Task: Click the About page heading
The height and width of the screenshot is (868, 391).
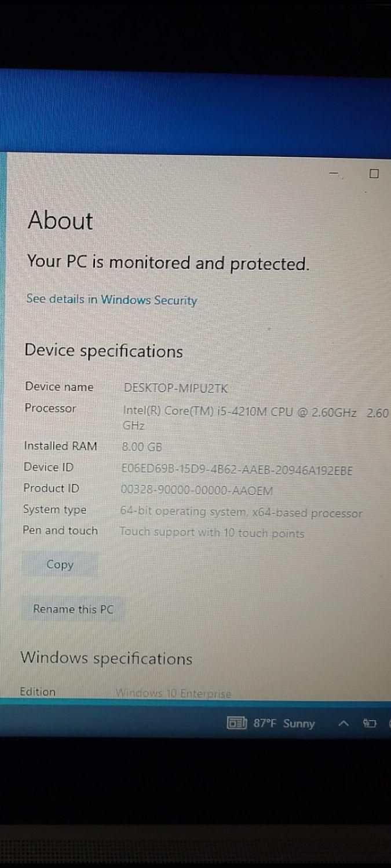Action: [x=60, y=220]
